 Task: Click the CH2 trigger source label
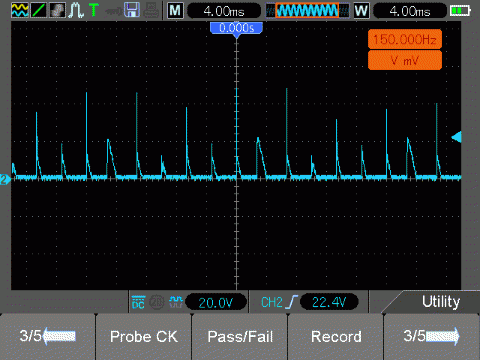point(272,302)
